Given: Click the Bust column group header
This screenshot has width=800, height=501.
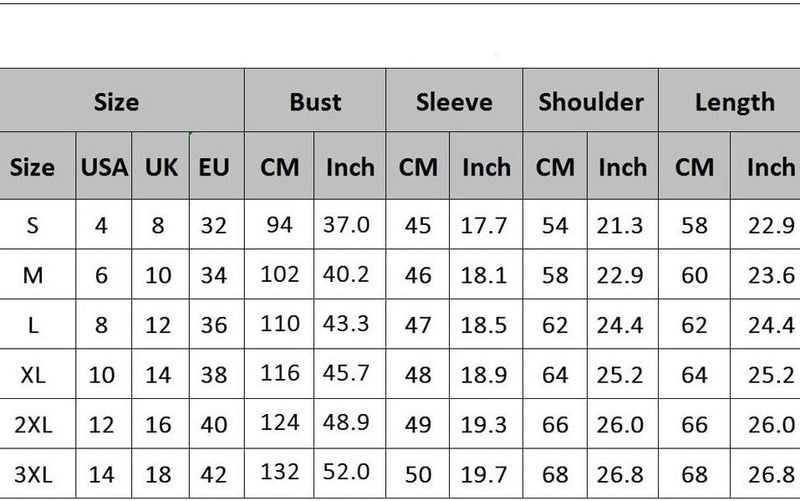Looking at the screenshot, I should click(x=315, y=101).
